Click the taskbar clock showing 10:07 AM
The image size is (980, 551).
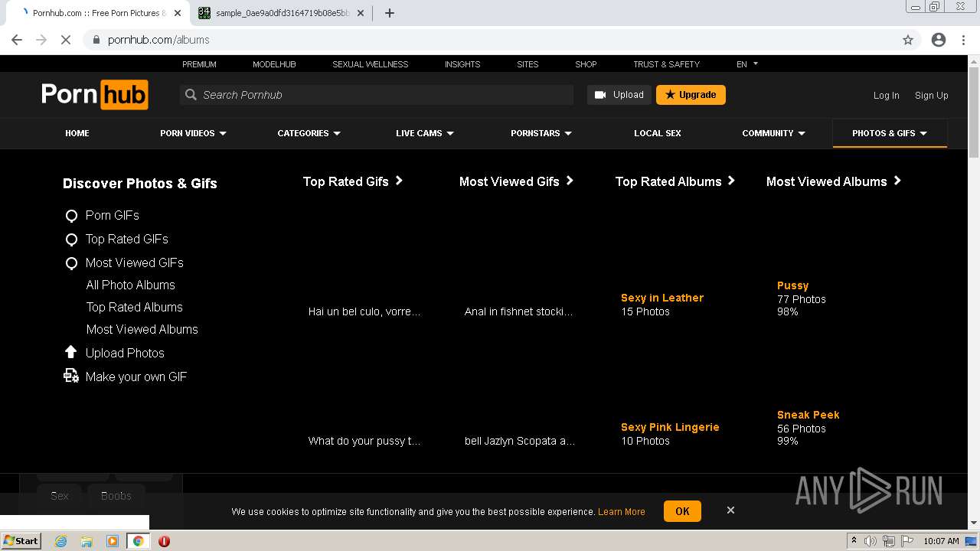pyautogui.click(x=941, y=541)
